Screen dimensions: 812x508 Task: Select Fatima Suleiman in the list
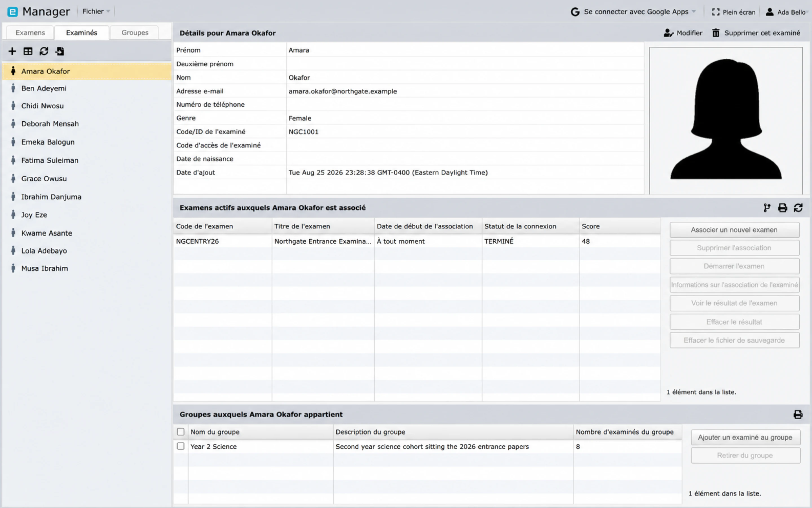coord(87,160)
